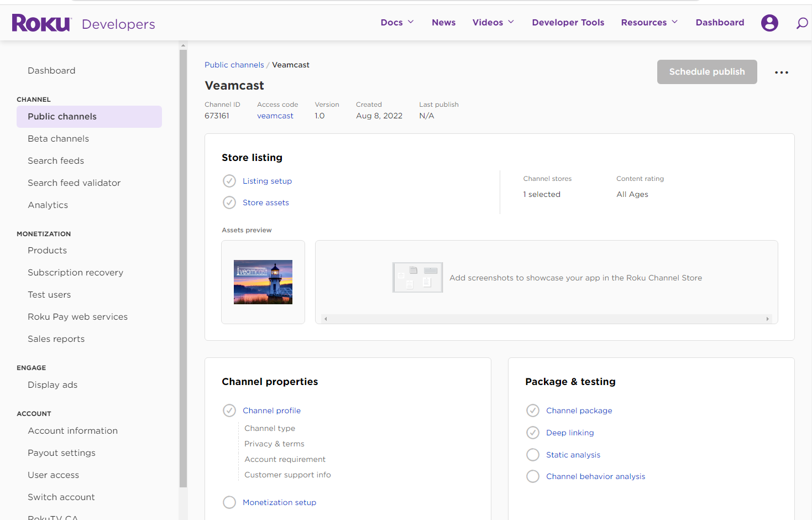Open search with the magnifier icon
The image size is (812, 520).
(802, 23)
